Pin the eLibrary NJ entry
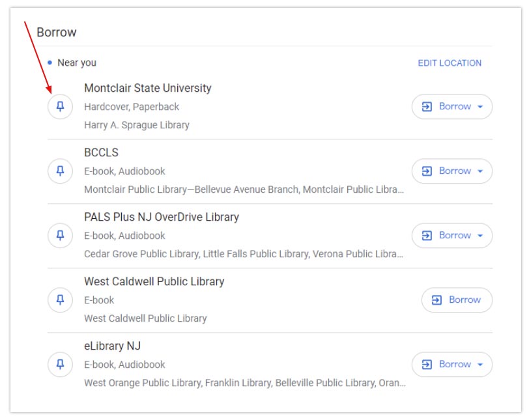This screenshot has height=420, width=529. [60, 365]
